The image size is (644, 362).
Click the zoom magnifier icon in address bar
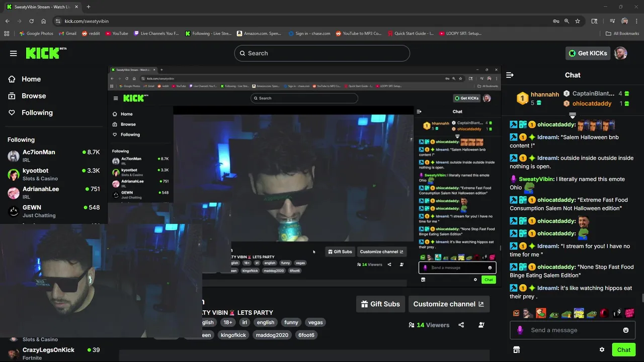click(567, 21)
